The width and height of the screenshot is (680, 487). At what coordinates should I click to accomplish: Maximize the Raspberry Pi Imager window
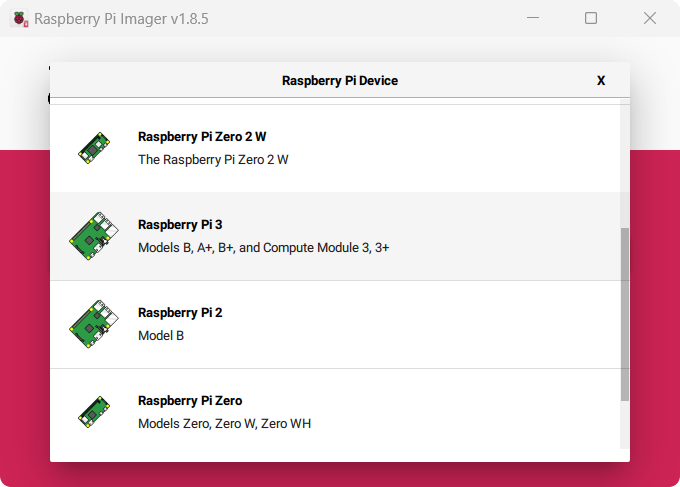(x=591, y=18)
